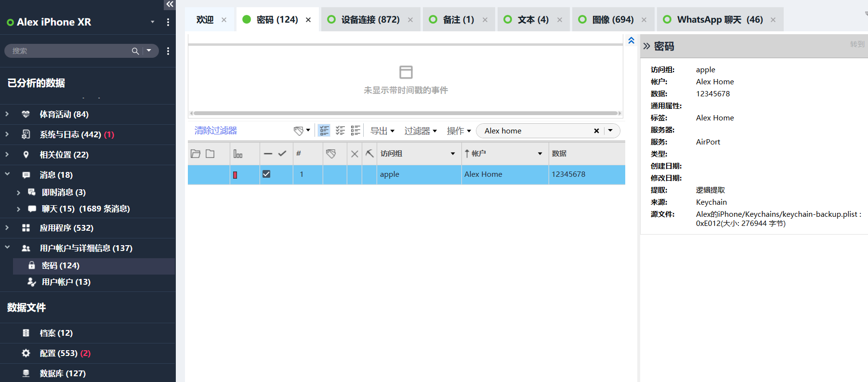The height and width of the screenshot is (382, 868).
Task: Click the open folder icon in table header
Action: (196, 154)
